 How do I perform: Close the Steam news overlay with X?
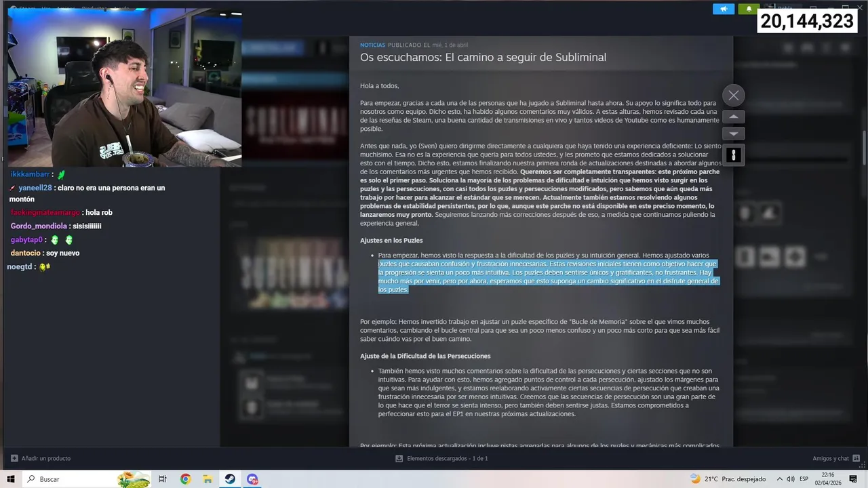click(x=733, y=95)
